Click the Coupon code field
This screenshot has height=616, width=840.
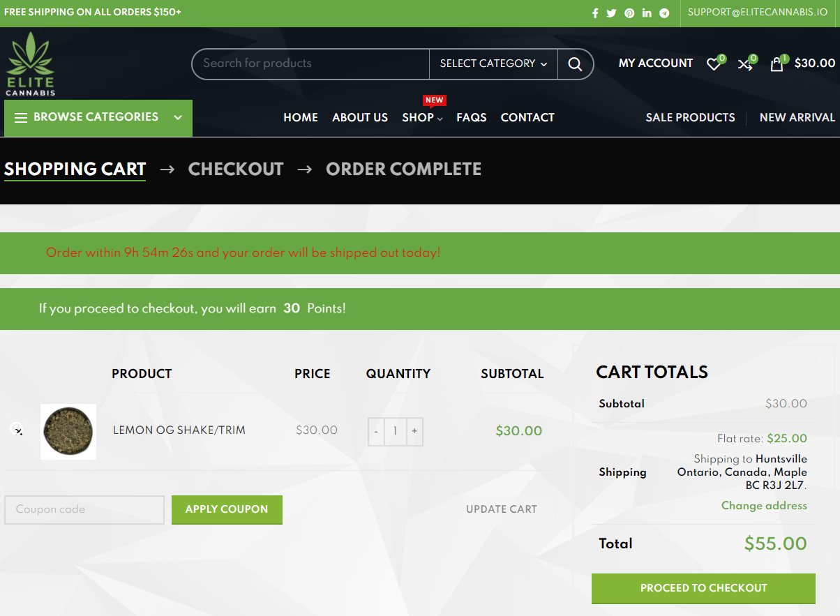tap(84, 510)
